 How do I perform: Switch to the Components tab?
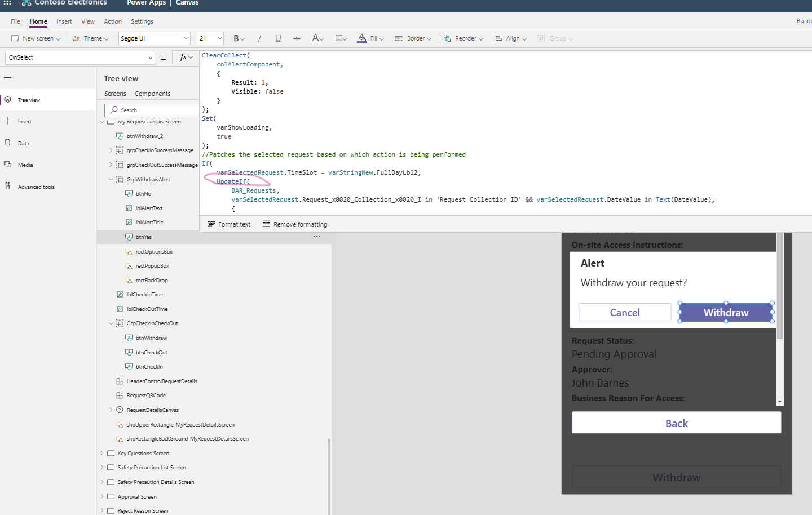(152, 94)
